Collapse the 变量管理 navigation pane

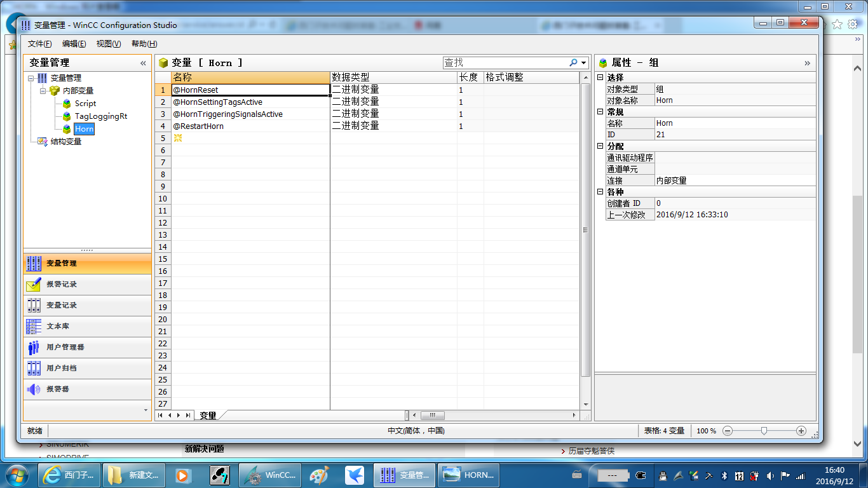(143, 63)
